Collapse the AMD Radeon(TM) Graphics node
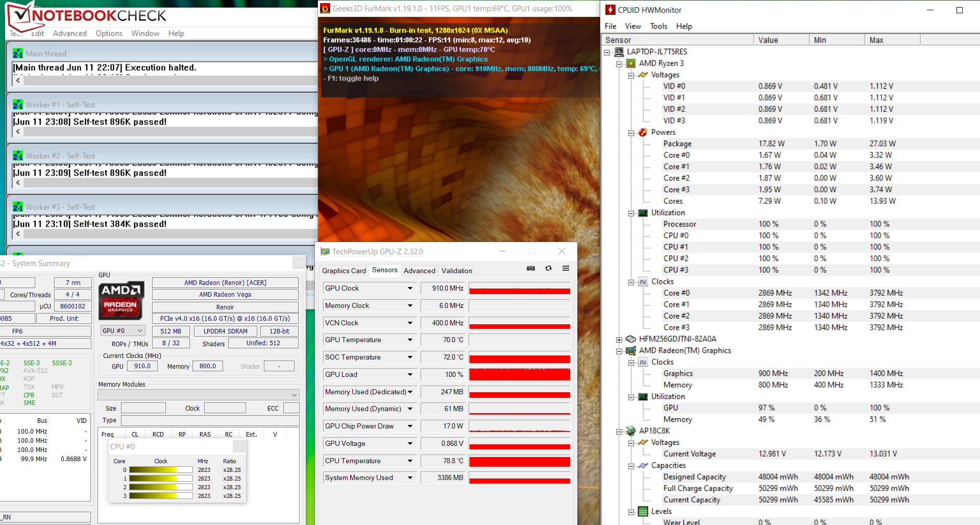 pyautogui.click(x=619, y=351)
